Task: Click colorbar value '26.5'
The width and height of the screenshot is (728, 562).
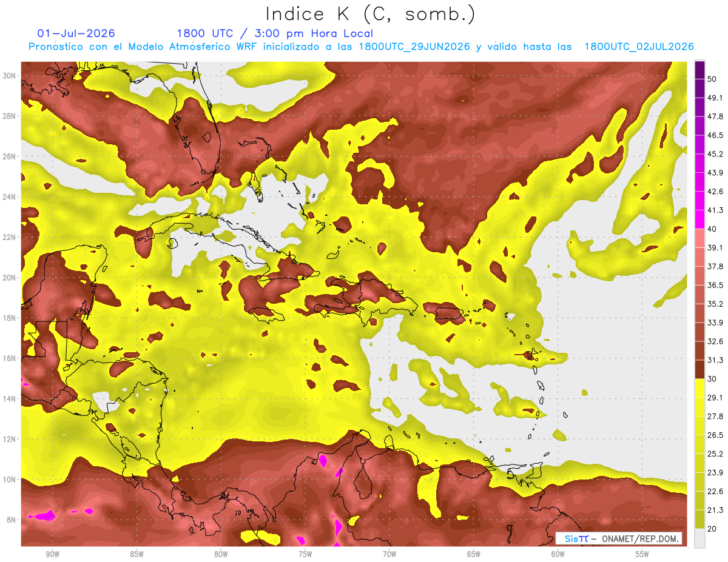Action: (x=716, y=435)
